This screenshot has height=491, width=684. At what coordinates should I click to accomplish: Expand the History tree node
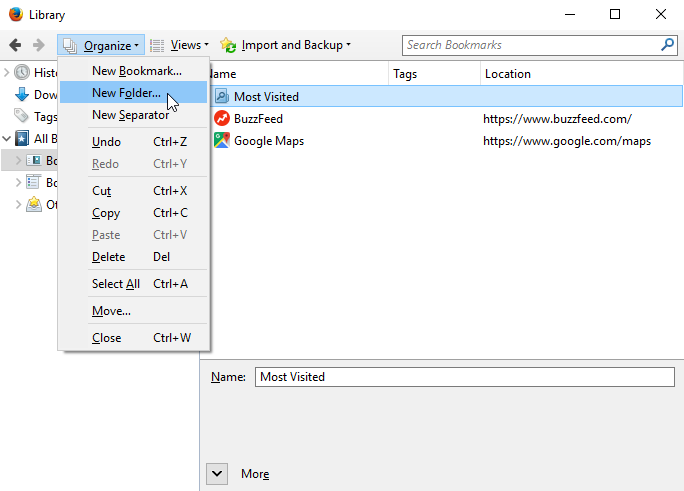(7, 73)
